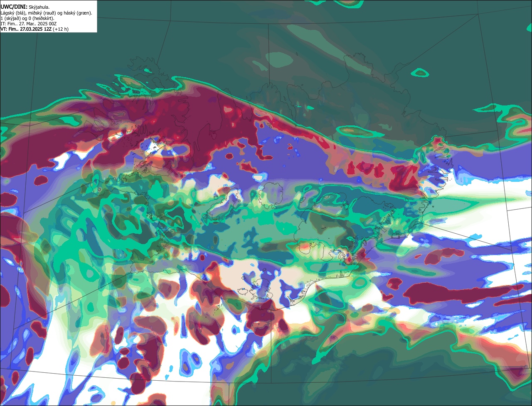Image resolution: width=532 pixels, height=406 pixels.
Task: Click the "VT: Fim.. 27.03.2025 12Z (+12 h)" line
Action: click(x=34, y=29)
